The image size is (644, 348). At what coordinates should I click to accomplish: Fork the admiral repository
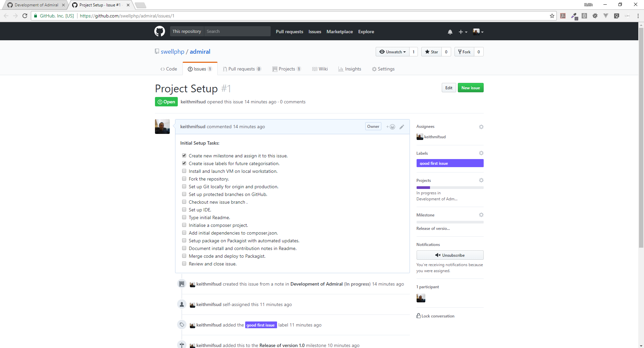(x=464, y=52)
